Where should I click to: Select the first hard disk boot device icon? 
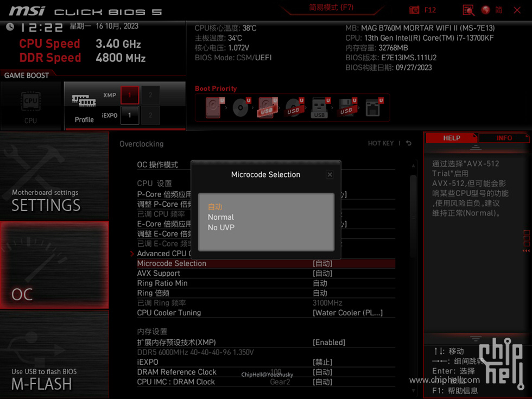coord(214,107)
